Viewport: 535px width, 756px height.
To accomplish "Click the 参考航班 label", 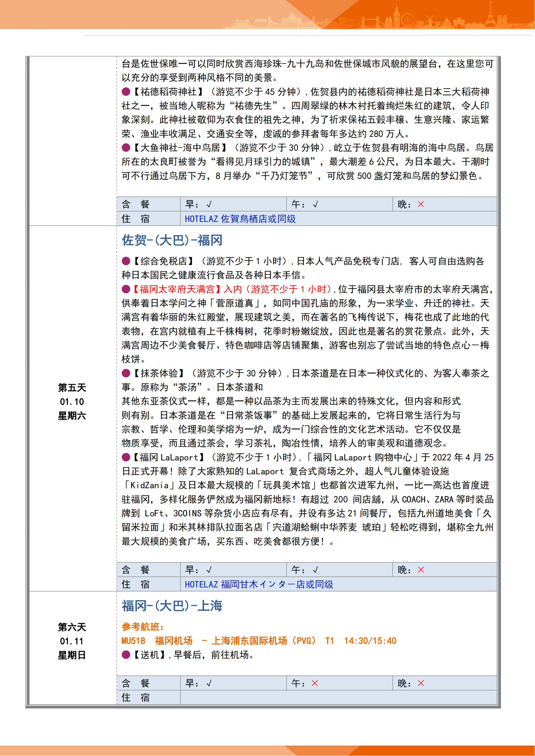I will pos(143,627).
